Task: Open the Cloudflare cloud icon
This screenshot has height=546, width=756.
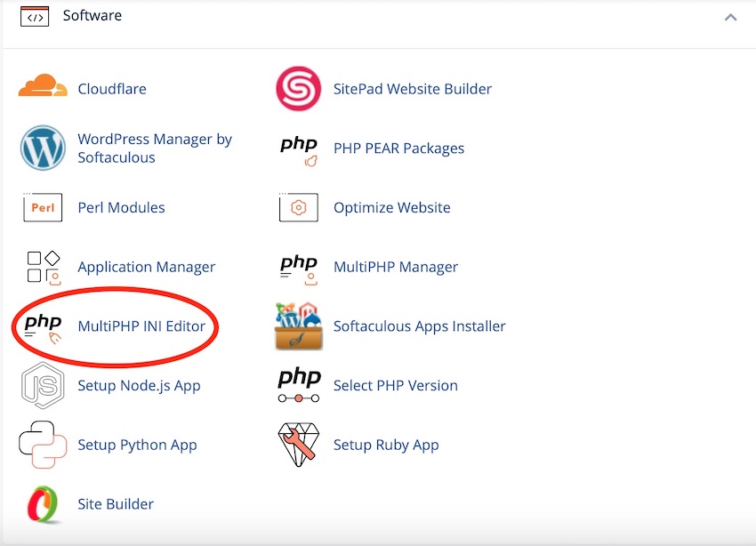Action: pyautogui.click(x=43, y=86)
